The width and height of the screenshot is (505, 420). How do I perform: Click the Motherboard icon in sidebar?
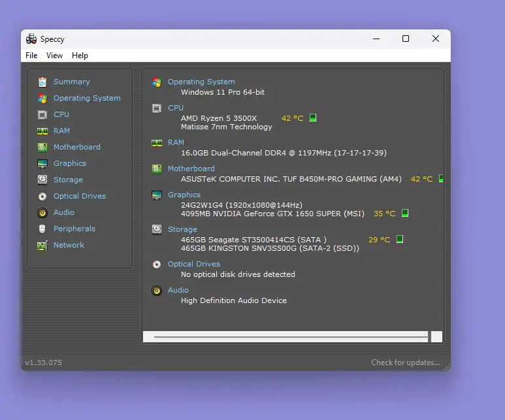pos(42,147)
